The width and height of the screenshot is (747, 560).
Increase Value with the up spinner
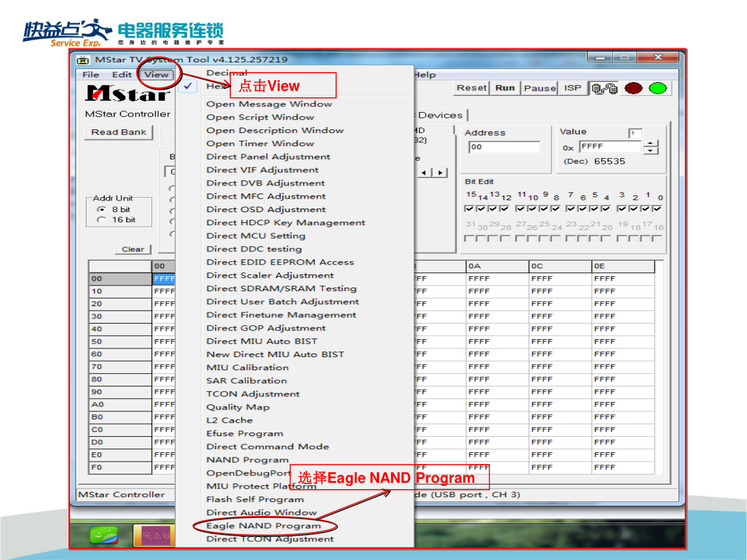click(x=651, y=144)
